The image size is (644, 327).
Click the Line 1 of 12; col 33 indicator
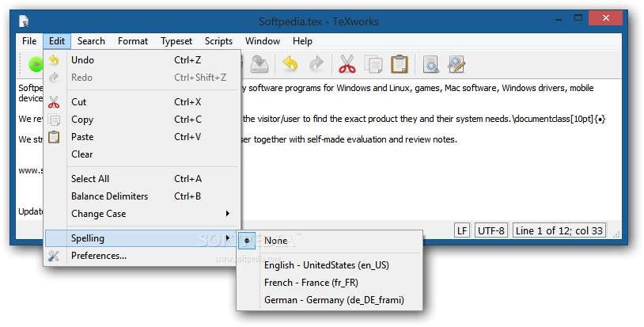559,230
